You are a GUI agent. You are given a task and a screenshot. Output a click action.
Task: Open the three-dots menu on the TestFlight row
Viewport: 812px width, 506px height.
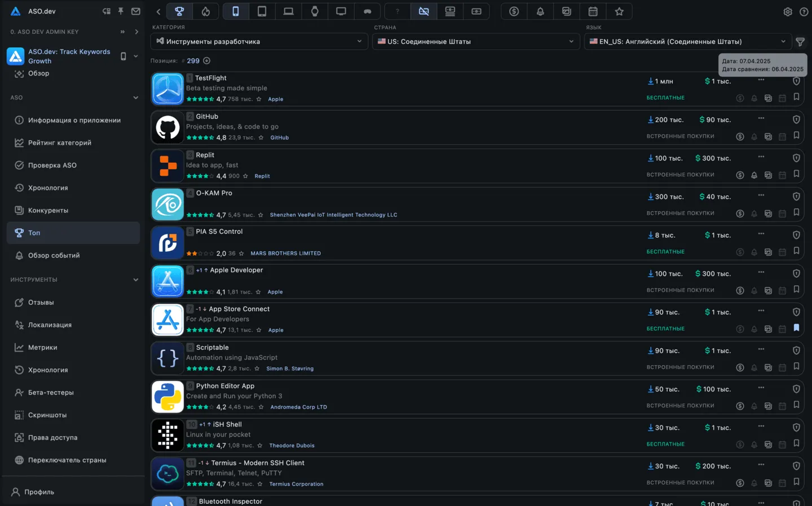pyautogui.click(x=761, y=79)
